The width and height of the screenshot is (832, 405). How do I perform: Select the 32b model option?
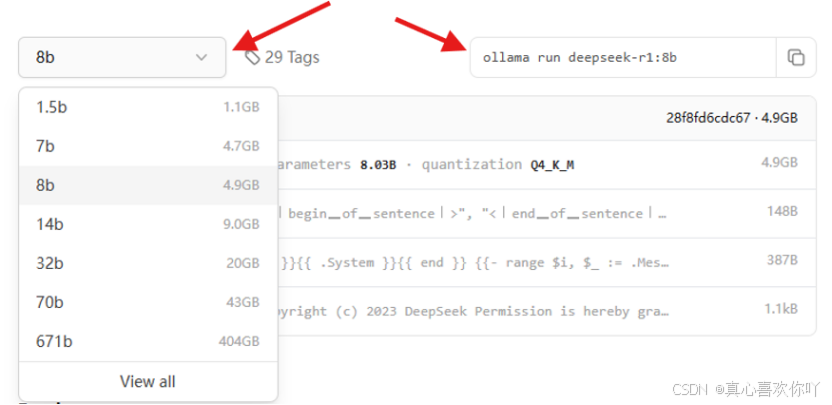pos(148,263)
